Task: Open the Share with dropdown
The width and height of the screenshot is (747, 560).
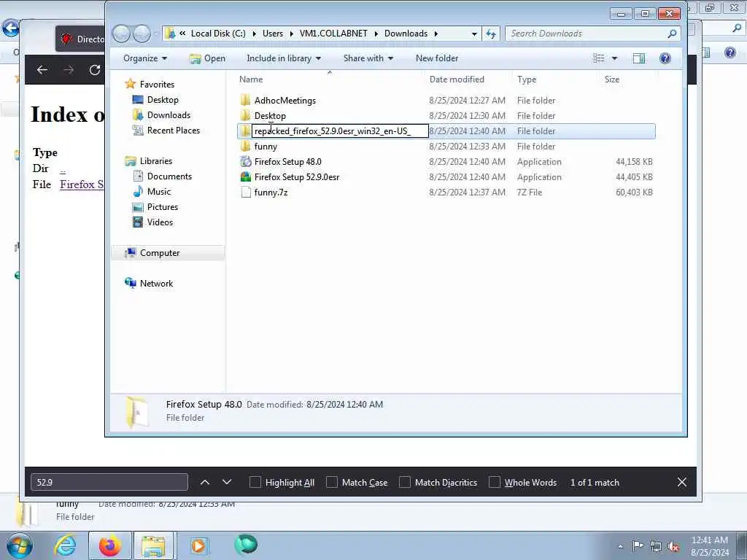Action: [x=368, y=58]
